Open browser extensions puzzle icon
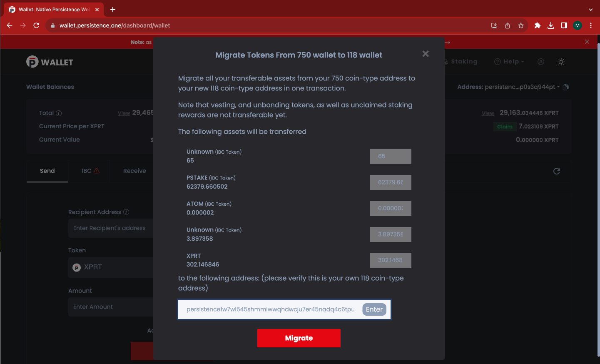Viewport: 600px width, 364px height. (x=537, y=25)
